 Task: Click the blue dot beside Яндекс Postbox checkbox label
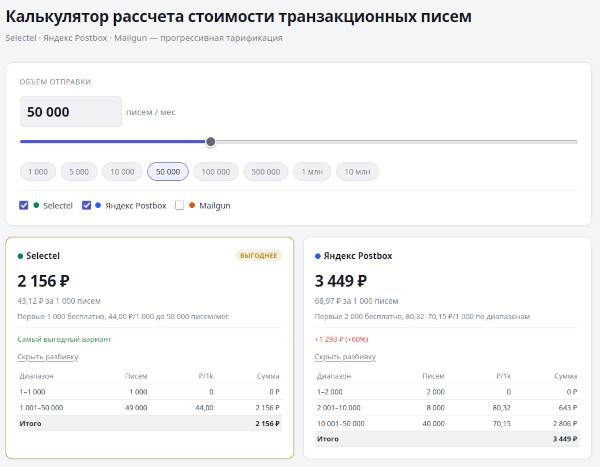pyautogui.click(x=98, y=205)
